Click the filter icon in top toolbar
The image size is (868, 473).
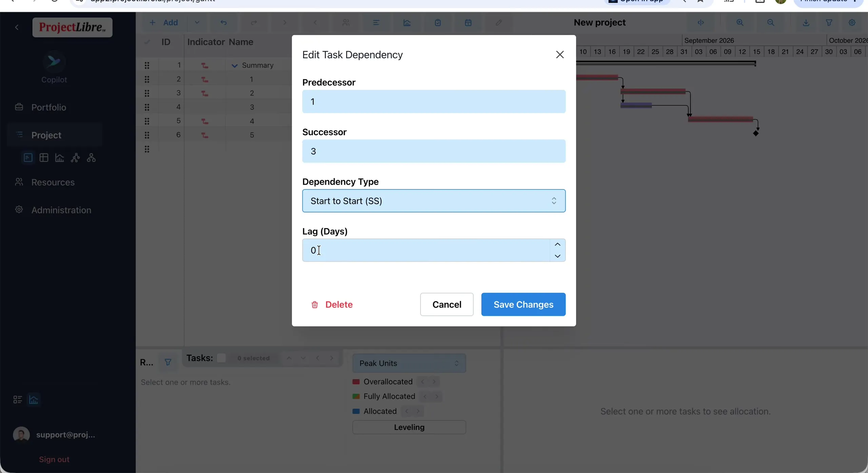[829, 23]
